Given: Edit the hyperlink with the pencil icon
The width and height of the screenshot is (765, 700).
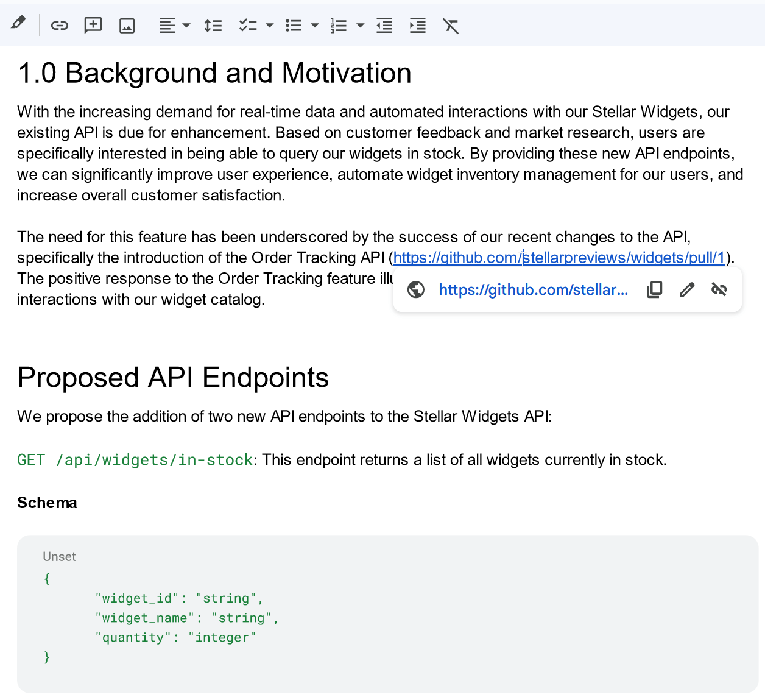Looking at the screenshot, I should (x=686, y=289).
